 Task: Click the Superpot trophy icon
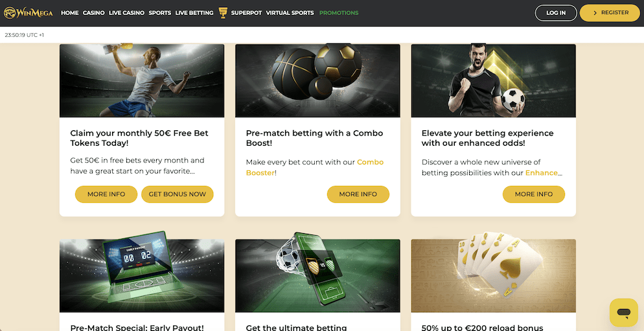(x=223, y=13)
